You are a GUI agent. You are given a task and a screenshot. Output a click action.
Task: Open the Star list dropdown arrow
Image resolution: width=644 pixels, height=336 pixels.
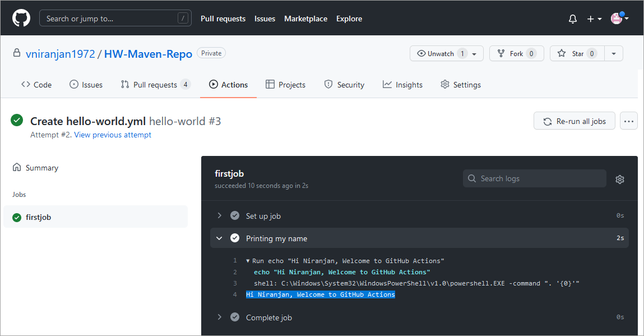point(614,54)
